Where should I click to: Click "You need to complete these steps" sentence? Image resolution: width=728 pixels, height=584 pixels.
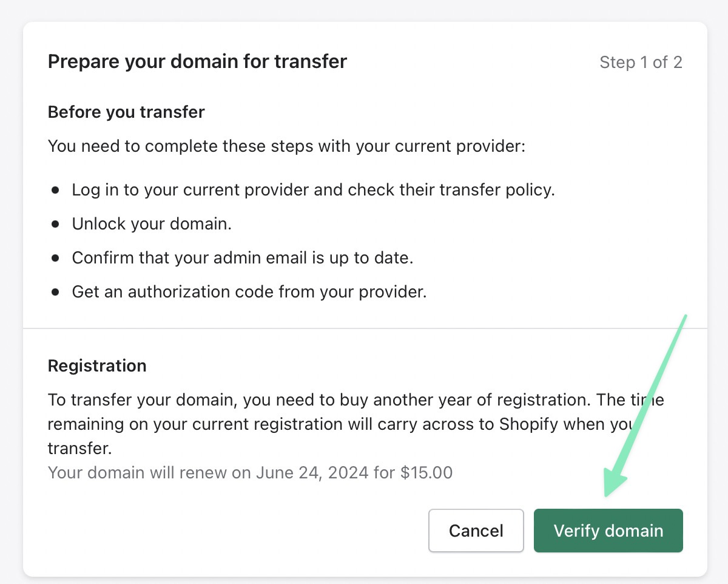tap(286, 146)
